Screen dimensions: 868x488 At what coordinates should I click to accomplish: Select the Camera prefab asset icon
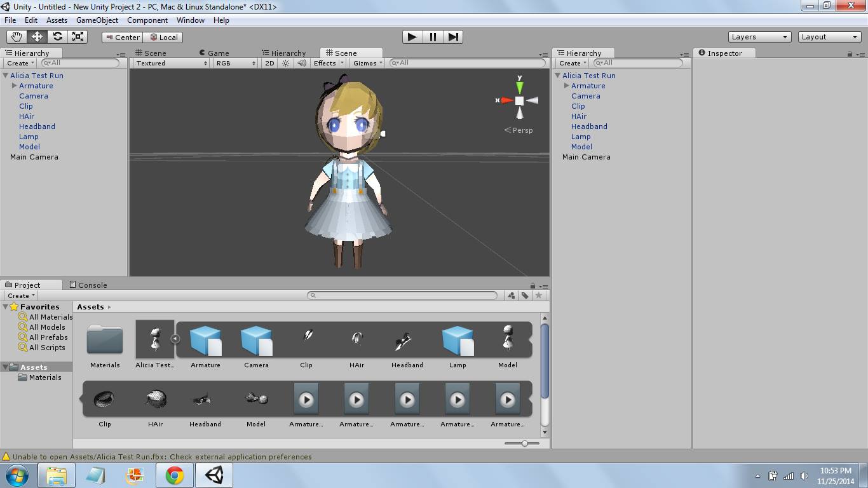(x=257, y=340)
